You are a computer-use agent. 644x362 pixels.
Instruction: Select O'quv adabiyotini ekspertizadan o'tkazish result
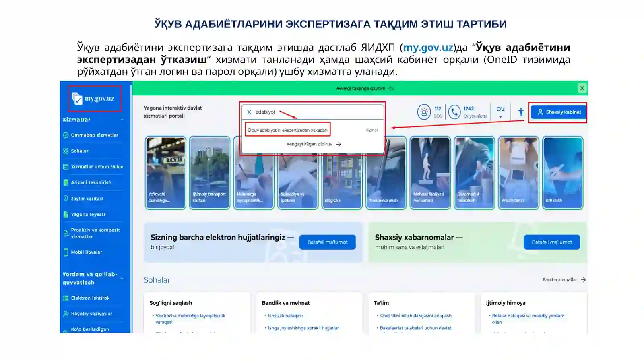click(287, 130)
